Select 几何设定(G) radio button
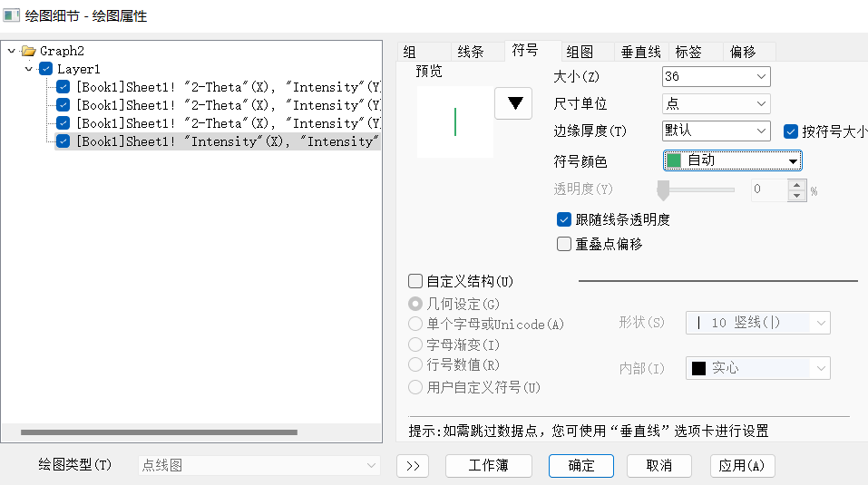This screenshot has width=868, height=485. [415, 304]
